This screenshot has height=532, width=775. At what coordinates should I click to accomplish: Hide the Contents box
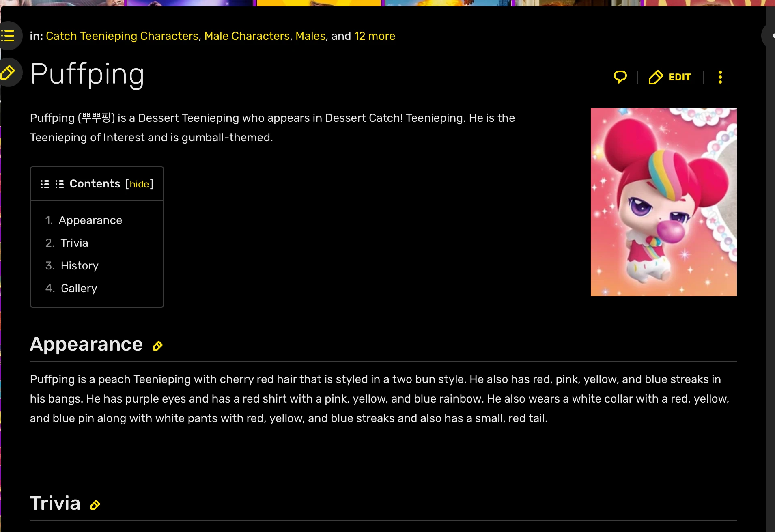(x=139, y=184)
